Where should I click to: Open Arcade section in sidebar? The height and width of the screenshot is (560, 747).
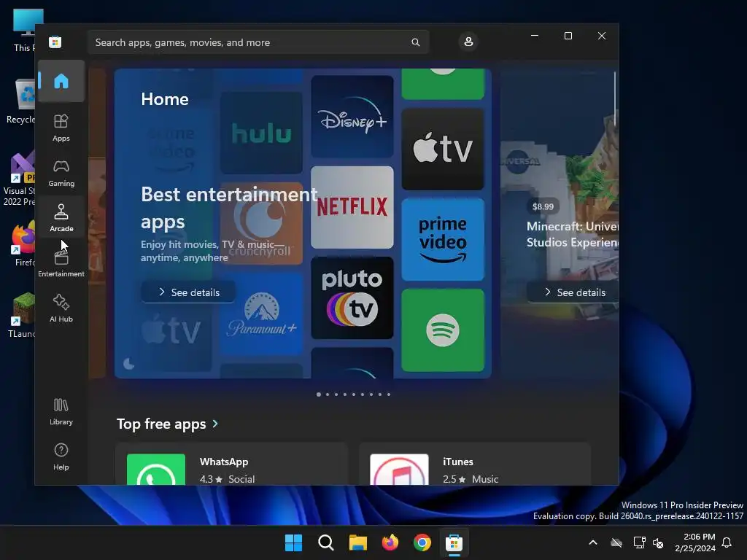click(x=61, y=218)
